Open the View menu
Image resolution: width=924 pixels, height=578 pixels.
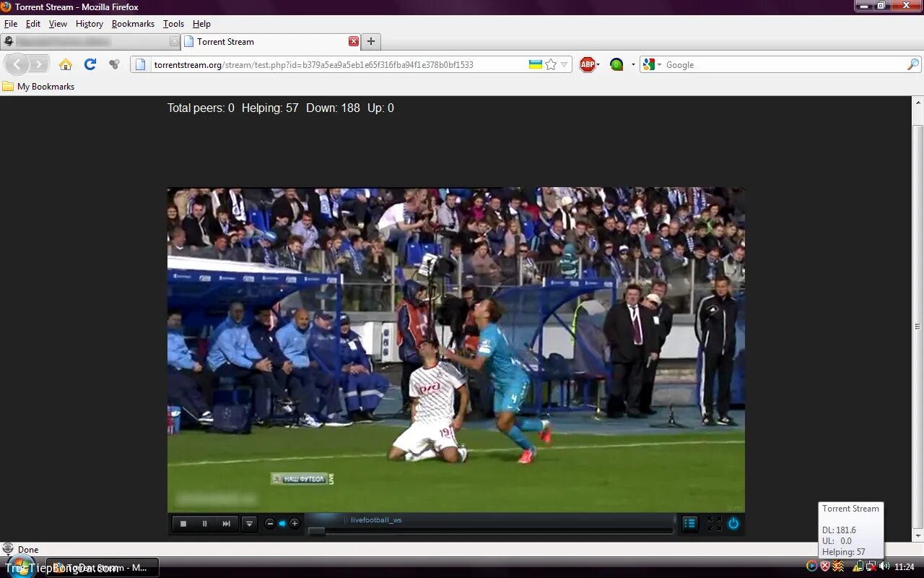58,24
